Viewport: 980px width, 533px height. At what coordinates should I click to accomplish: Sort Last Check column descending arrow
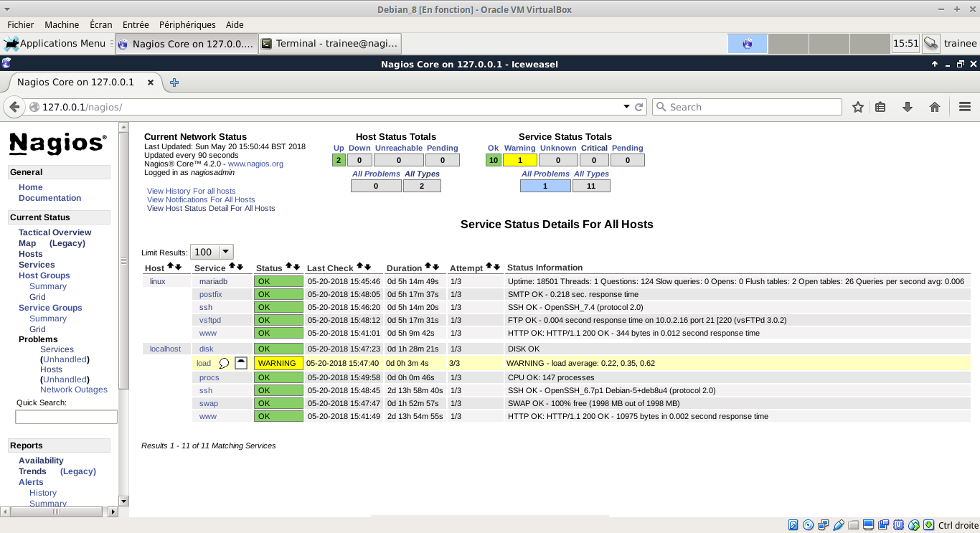(x=367, y=267)
